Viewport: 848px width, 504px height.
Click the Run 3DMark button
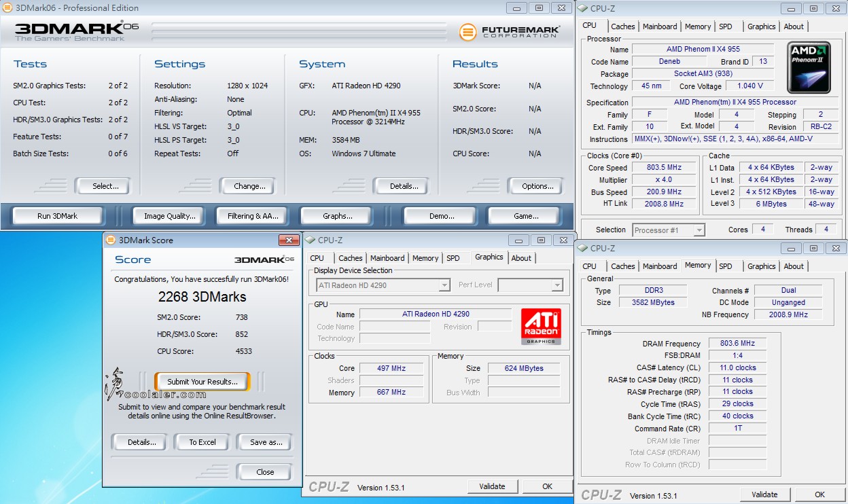click(x=58, y=216)
